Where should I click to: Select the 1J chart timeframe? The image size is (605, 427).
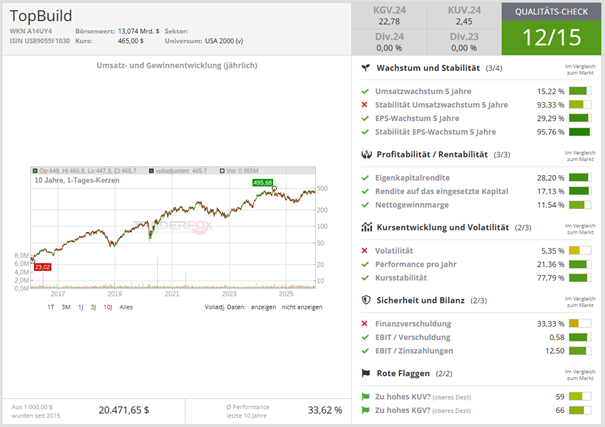click(81, 307)
